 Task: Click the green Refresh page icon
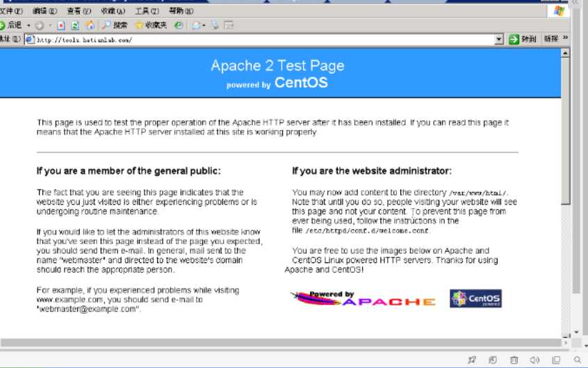point(75,26)
